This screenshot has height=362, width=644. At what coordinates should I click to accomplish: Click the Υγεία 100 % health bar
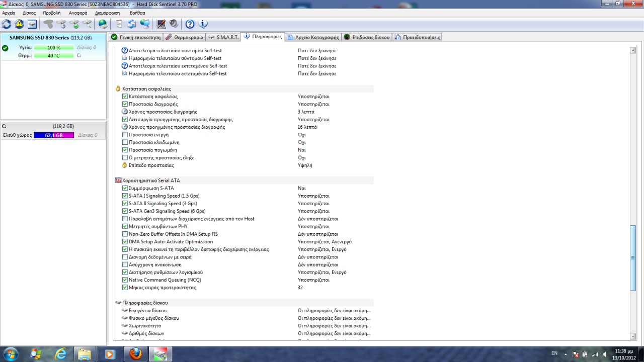(x=54, y=48)
